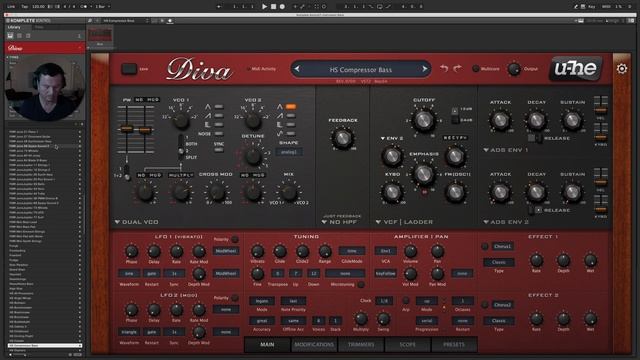
Task: Click the Diva instrument thumbnail
Action: [x=100, y=35]
